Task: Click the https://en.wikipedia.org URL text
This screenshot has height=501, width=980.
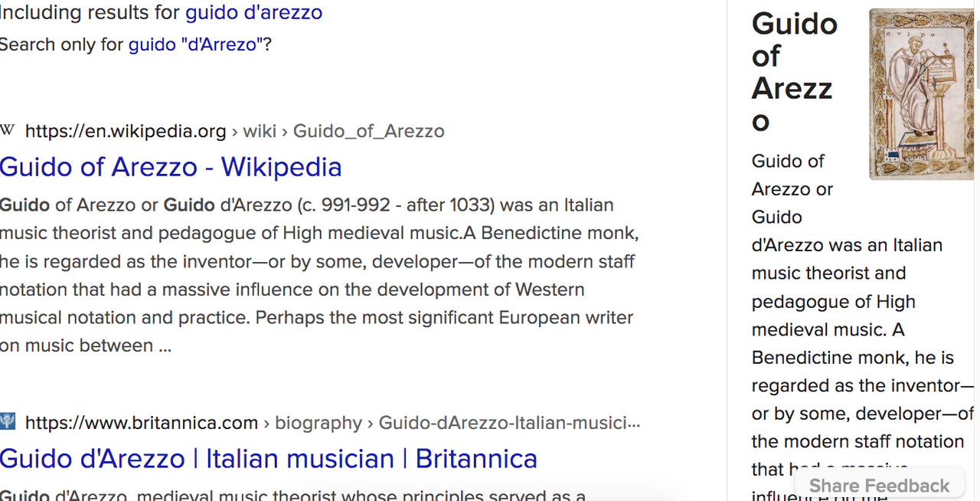Action: tap(126, 131)
